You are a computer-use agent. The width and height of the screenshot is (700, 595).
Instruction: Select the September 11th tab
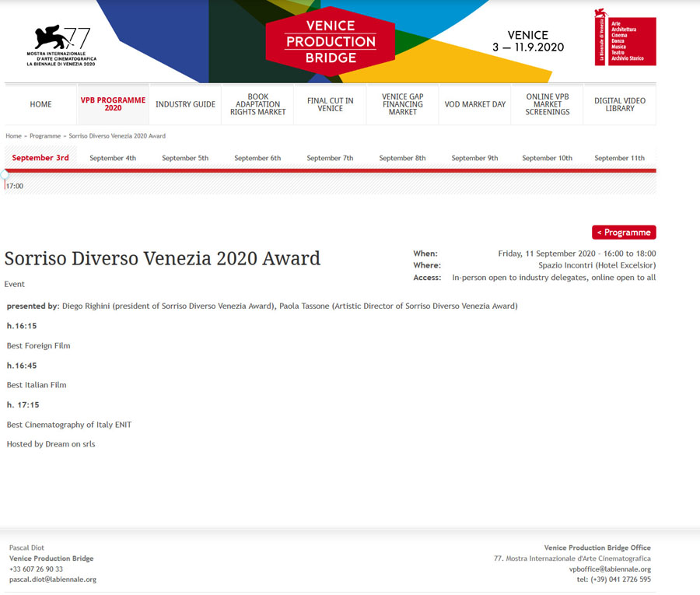pos(620,158)
